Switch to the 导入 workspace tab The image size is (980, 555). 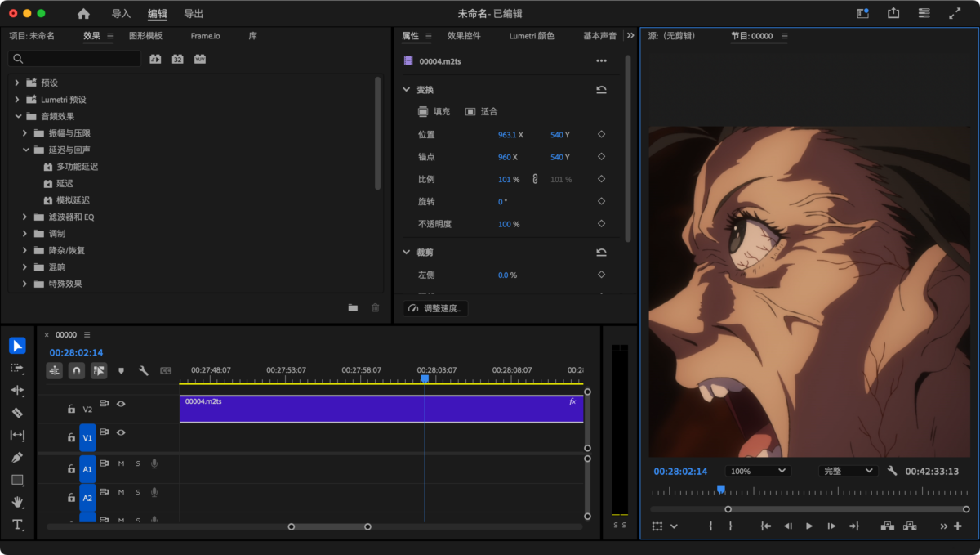point(121,14)
